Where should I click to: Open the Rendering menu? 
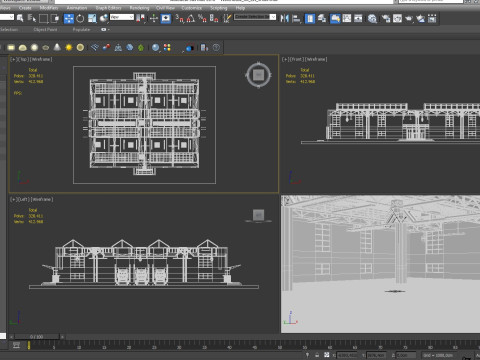139,8
